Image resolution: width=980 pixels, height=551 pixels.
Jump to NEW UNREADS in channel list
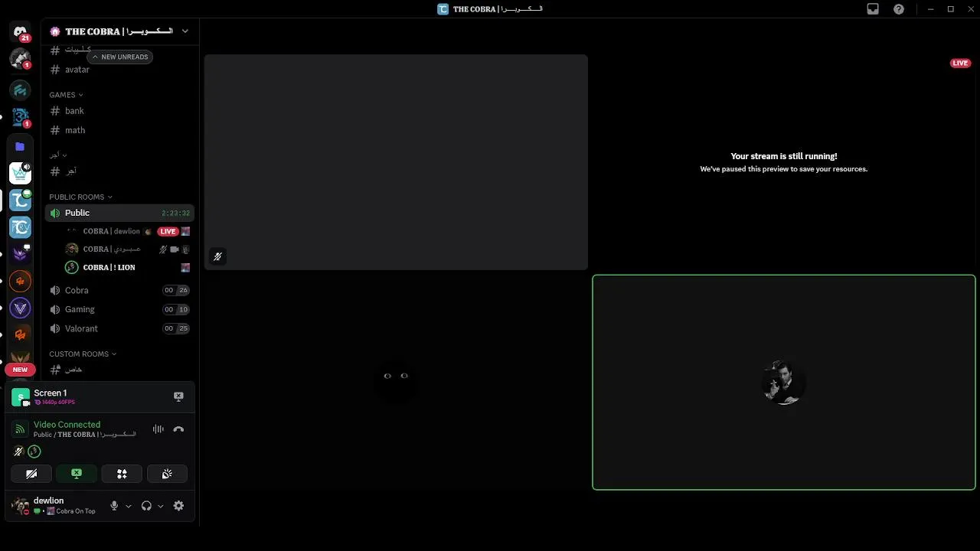tap(119, 57)
